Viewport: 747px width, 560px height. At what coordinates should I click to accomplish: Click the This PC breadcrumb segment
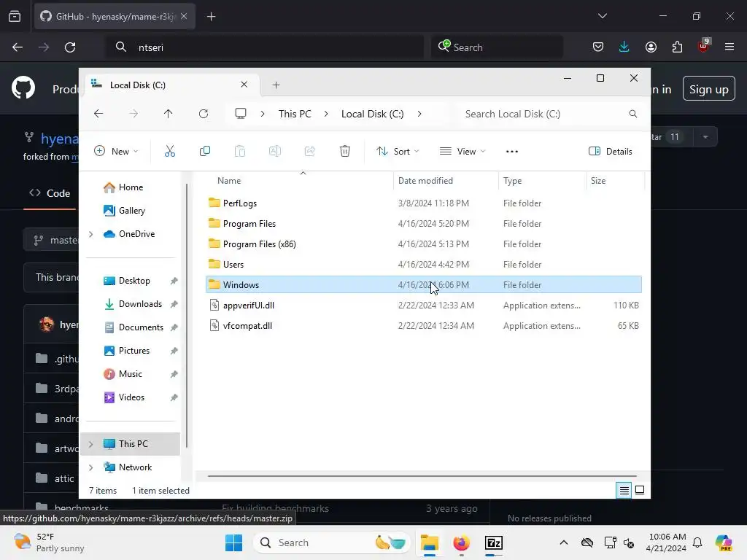(295, 114)
